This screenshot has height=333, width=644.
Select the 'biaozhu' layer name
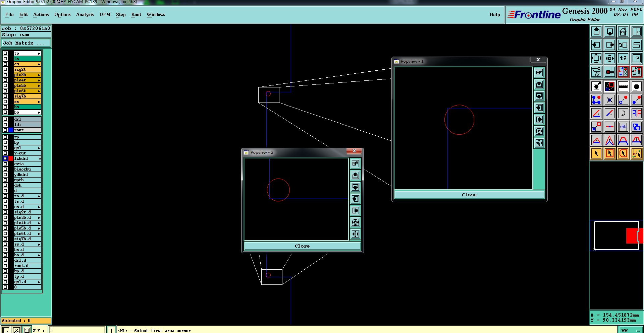pyautogui.click(x=27, y=169)
